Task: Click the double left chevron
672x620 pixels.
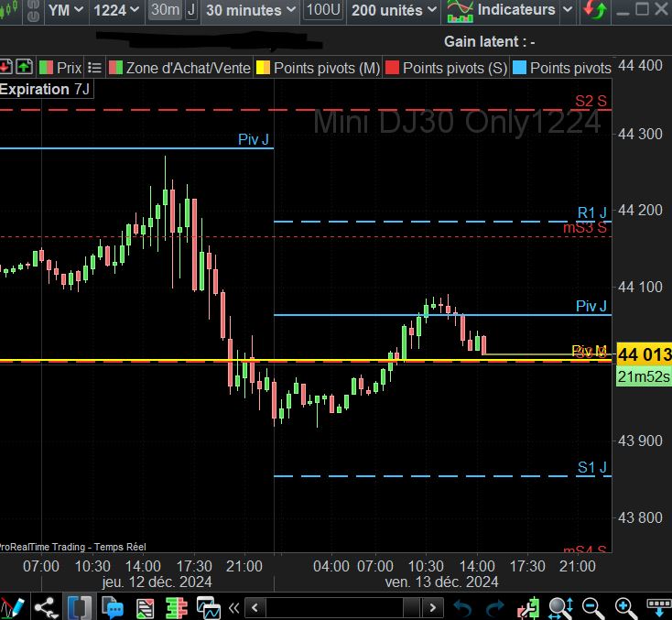Action: click(x=233, y=608)
